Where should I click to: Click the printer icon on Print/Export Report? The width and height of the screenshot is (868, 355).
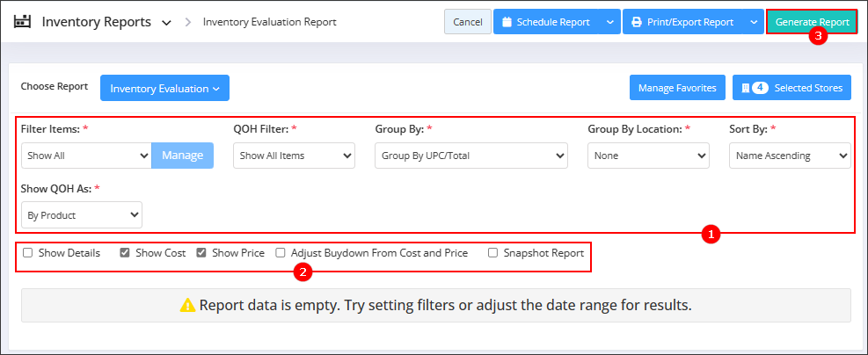637,22
